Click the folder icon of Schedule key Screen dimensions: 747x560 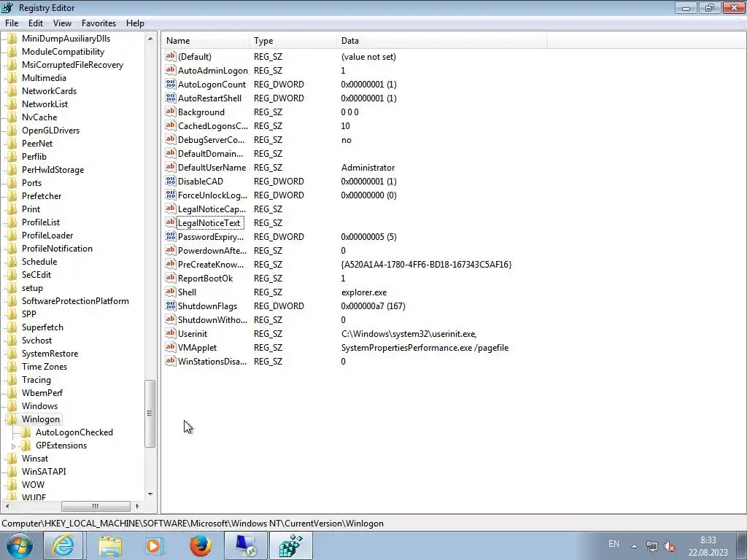click(12, 262)
